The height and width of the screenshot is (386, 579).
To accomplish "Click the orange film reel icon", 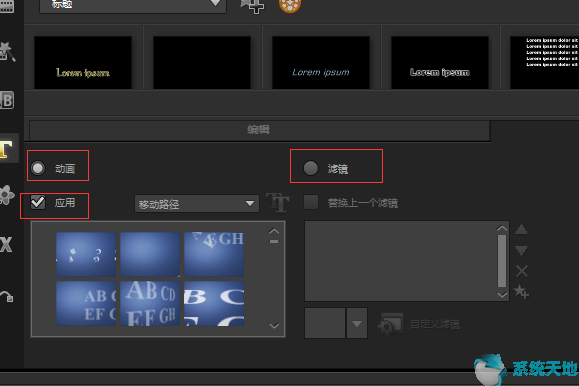I will (x=290, y=6).
